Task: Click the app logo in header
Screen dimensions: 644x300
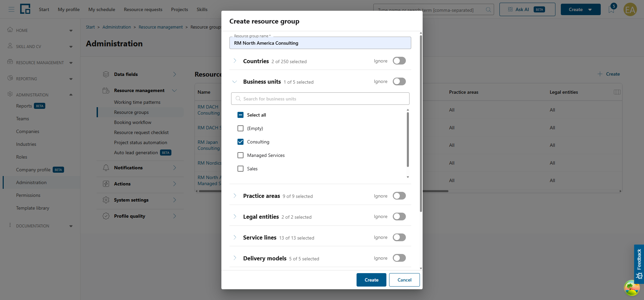Action: click(25, 9)
